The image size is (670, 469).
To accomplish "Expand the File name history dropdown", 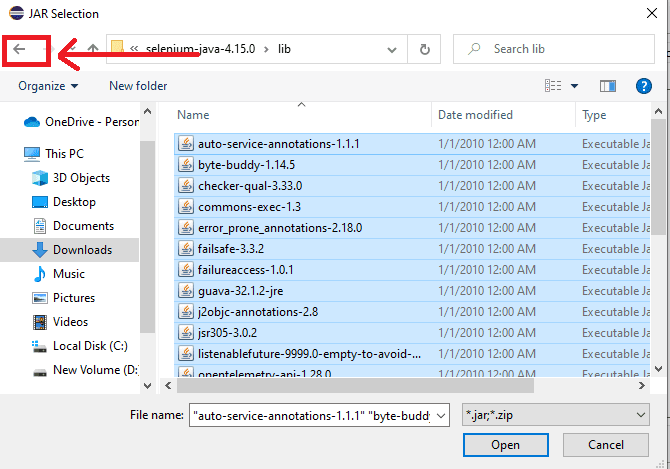I will click(443, 415).
